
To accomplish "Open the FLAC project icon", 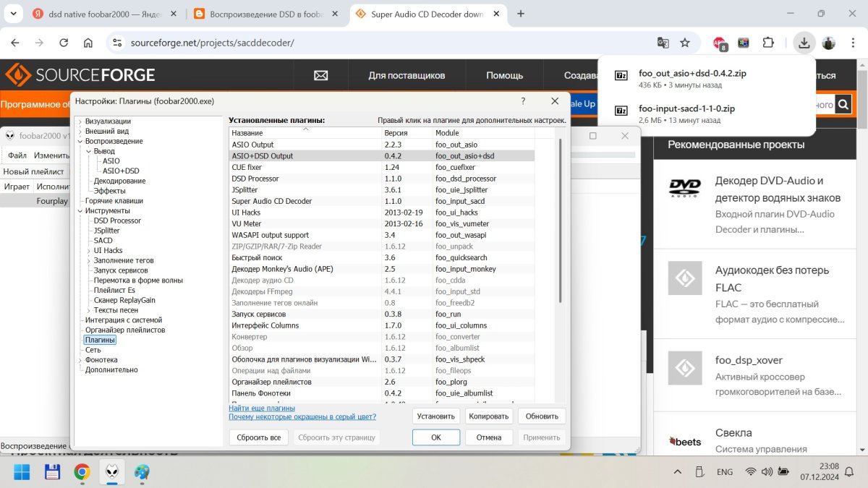I will (x=684, y=278).
